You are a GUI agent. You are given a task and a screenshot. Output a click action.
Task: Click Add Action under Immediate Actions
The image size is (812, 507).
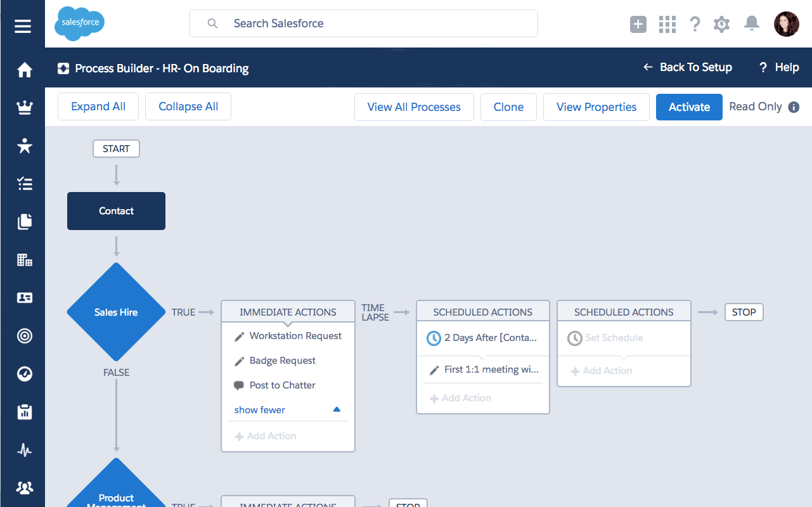(x=266, y=436)
